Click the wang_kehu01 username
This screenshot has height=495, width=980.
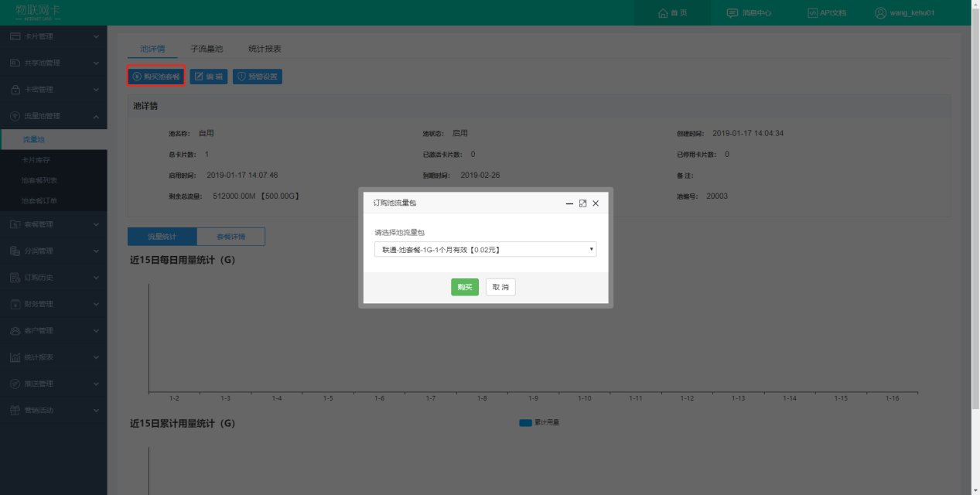coord(912,13)
